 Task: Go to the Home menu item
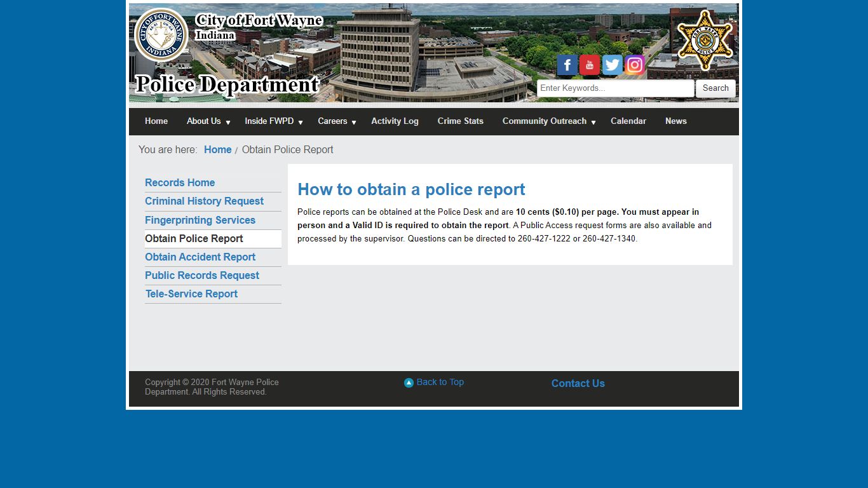(156, 121)
